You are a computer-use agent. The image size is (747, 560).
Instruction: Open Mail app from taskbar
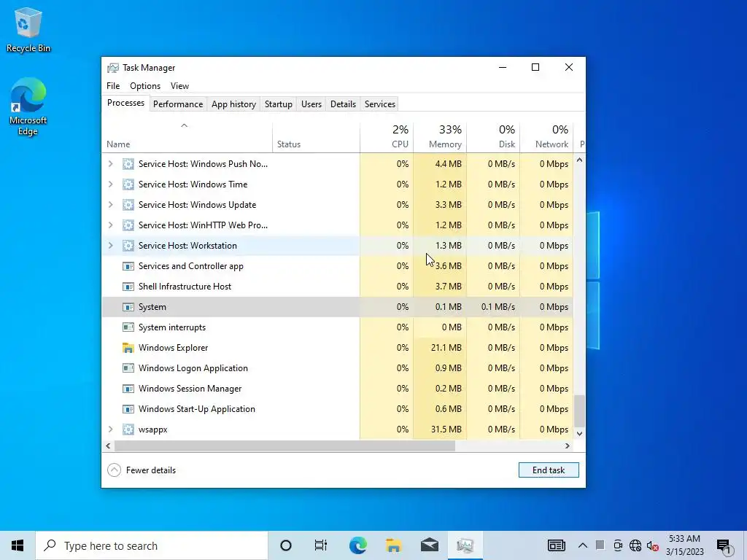click(x=429, y=545)
